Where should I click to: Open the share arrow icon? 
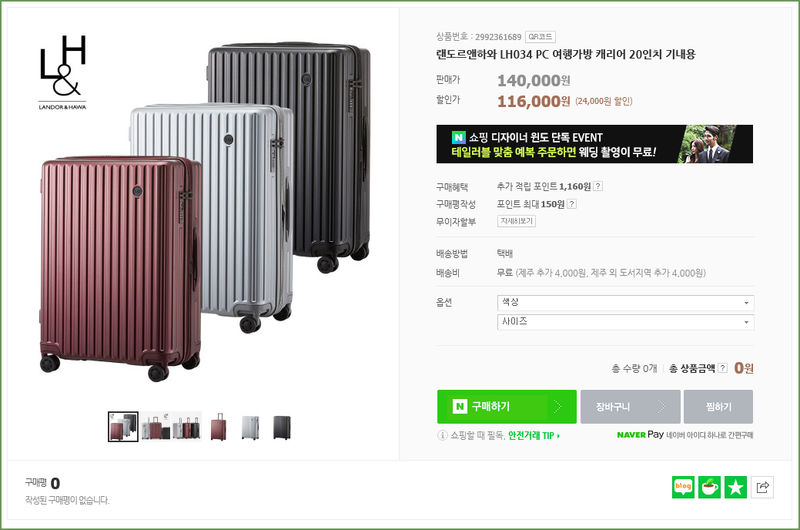[x=763, y=487]
